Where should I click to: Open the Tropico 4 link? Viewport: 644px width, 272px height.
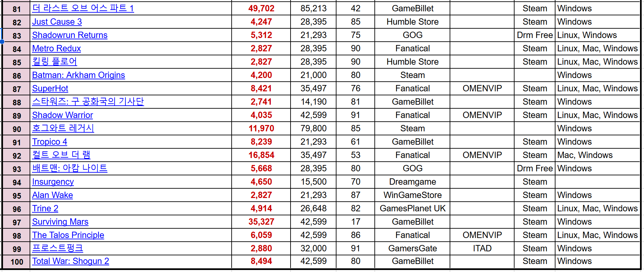click(49, 142)
